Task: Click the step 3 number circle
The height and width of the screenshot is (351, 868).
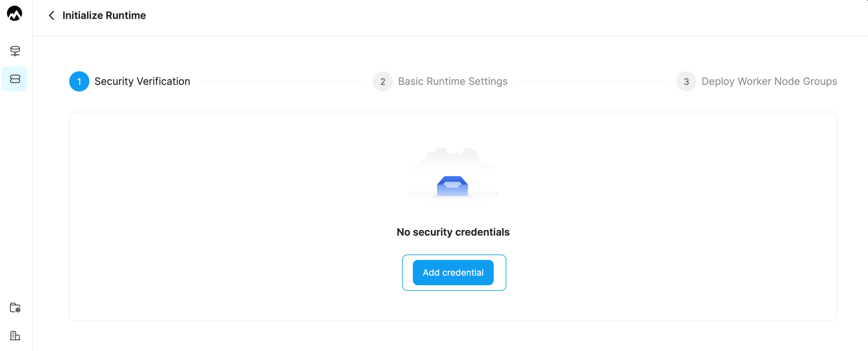Action: pyautogui.click(x=686, y=81)
